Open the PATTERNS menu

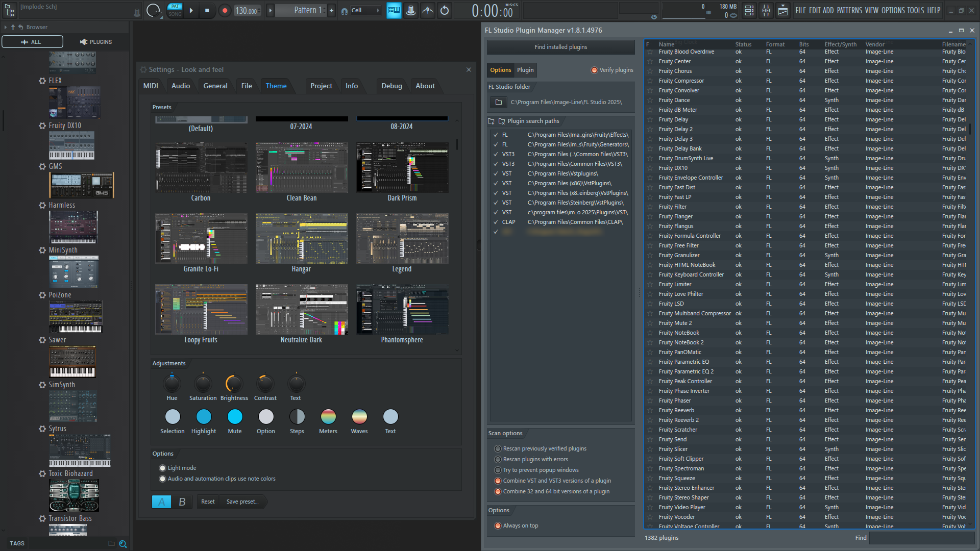point(849,10)
